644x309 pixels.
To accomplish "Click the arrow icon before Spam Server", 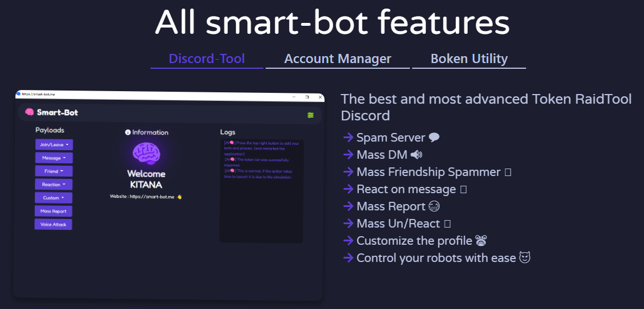I will pos(348,138).
